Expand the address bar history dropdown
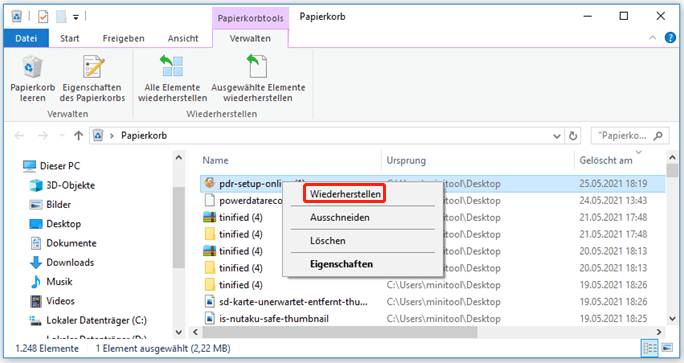This screenshot has width=684, height=363. pos(557,136)
